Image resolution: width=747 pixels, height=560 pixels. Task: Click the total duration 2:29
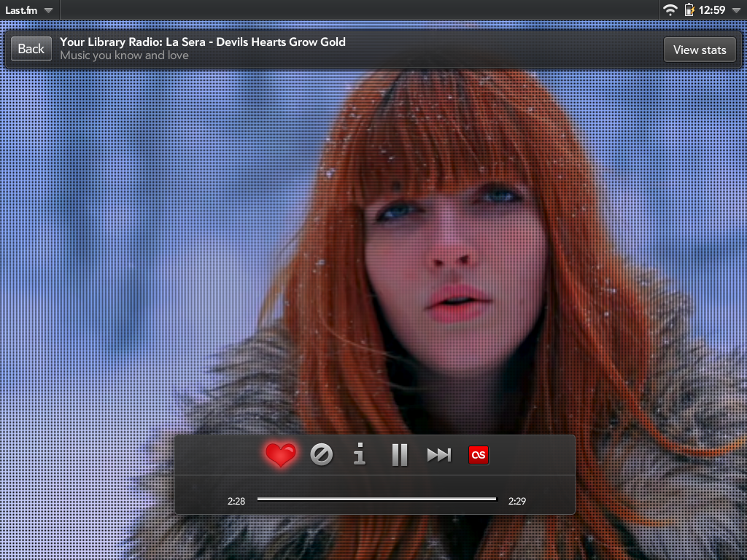517,501
